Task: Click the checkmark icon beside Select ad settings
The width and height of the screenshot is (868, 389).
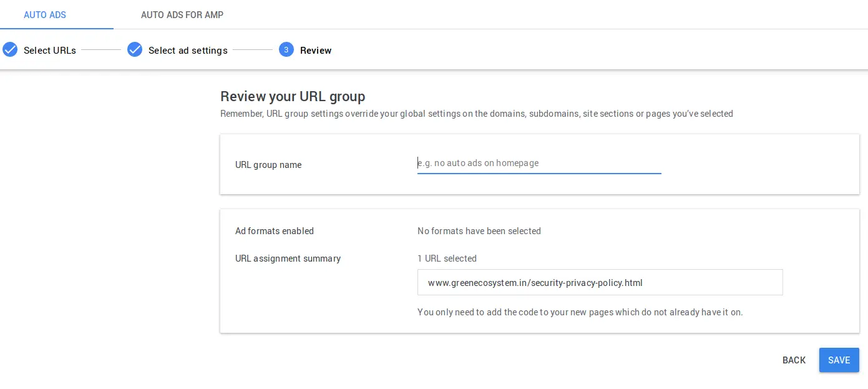Action: coord(135,50)
